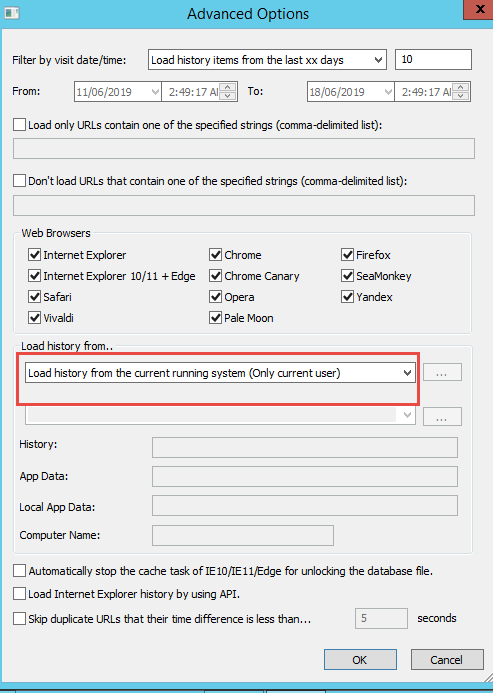493x693 pixels.
Task: Click the browse button beside history source dropdown
Action: (442, 373)
